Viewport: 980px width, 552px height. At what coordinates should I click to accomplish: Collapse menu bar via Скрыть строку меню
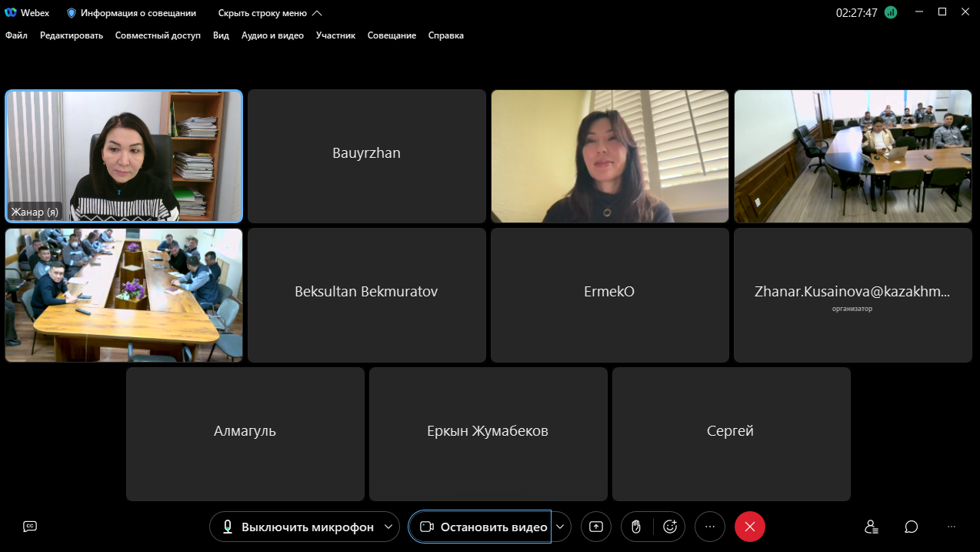[x=269, y=13]
